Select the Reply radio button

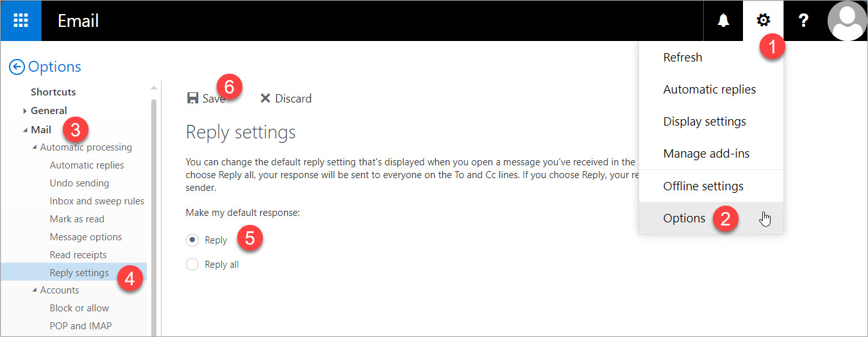pyautogui.click(x=192, y=240)
